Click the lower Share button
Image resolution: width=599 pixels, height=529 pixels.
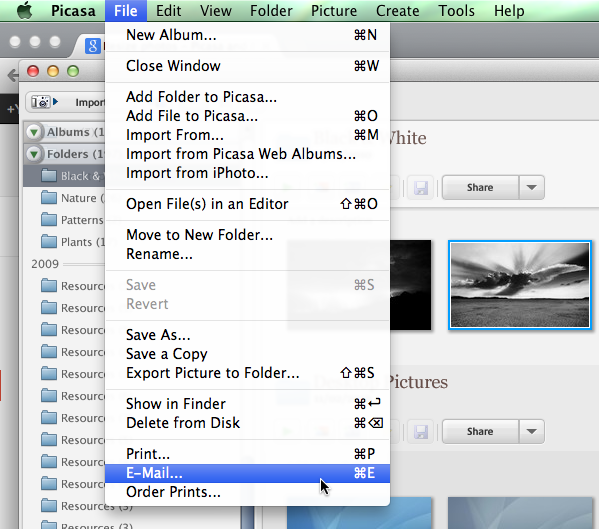click(480, 432)
